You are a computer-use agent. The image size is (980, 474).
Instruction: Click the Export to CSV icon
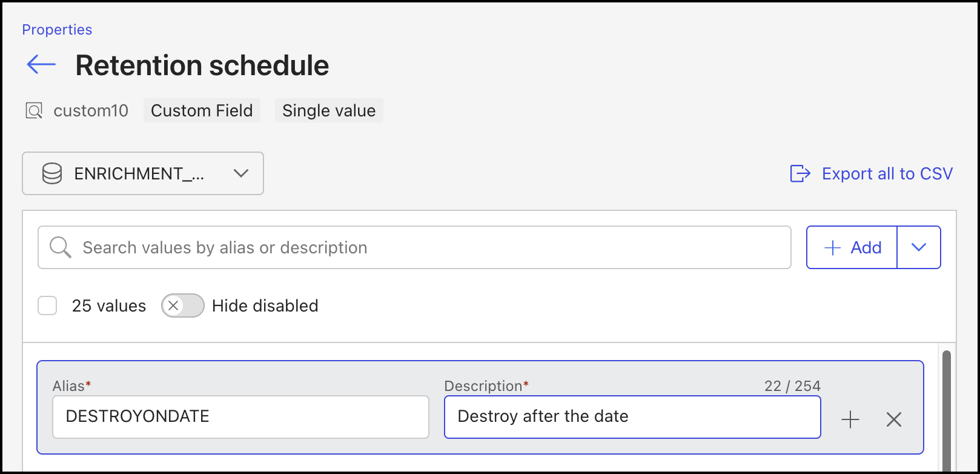(800, 174)
